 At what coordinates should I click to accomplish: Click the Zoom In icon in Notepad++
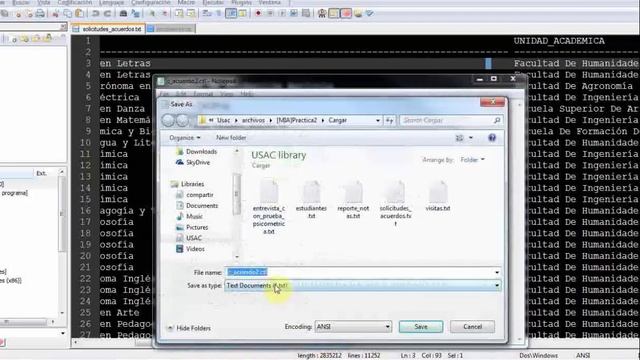pyautogui.click(x=152, y=13)
